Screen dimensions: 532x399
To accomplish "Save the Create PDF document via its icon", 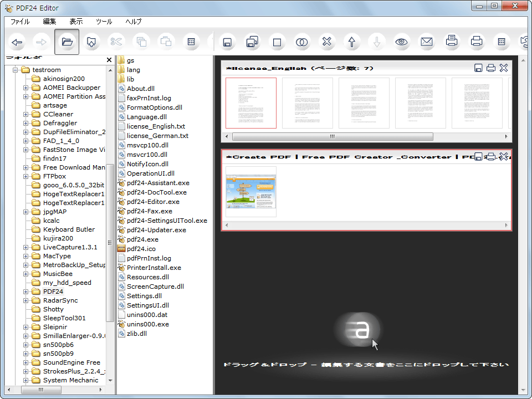I will [x=478, y=157].
